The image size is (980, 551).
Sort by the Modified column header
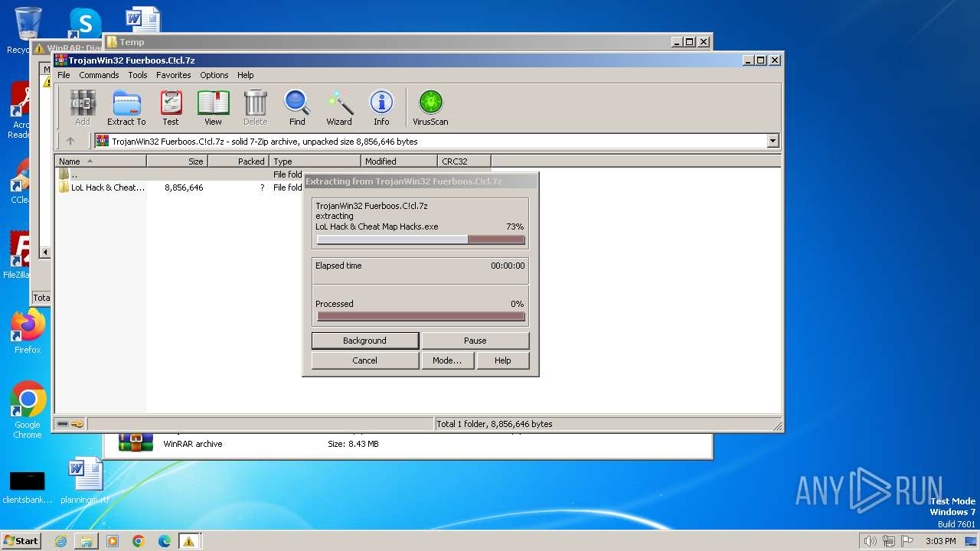[x=399, y=161]
